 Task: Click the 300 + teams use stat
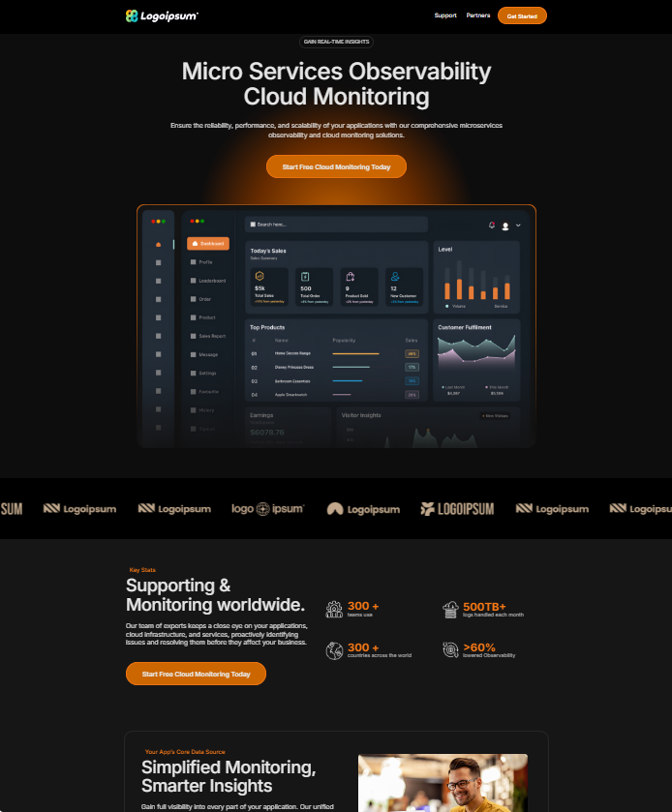[x=363, y=609]
